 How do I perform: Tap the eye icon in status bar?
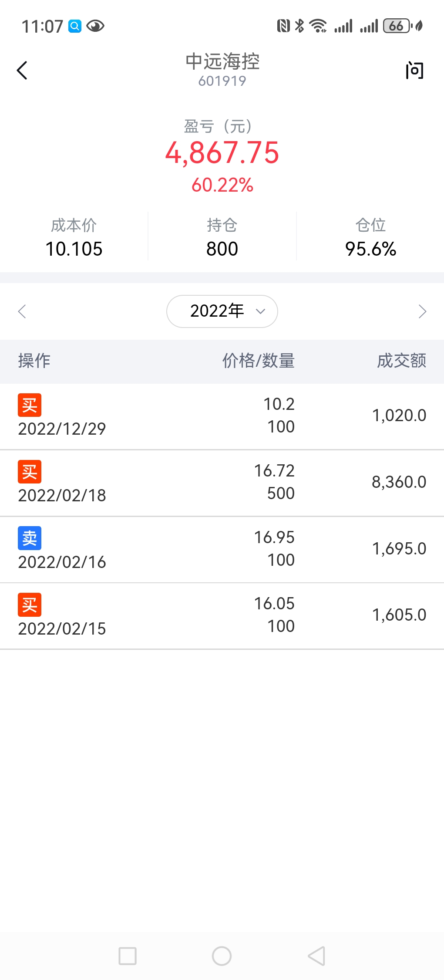95,26
